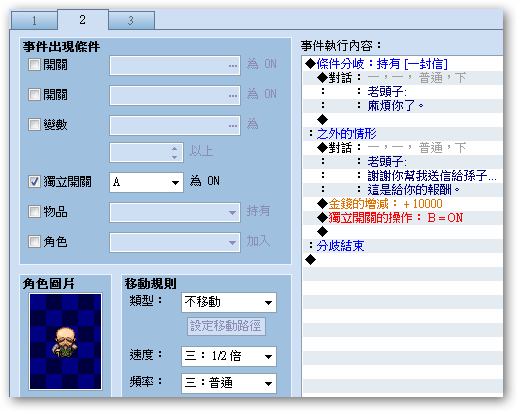Select the 謝謝你幫我送信給孫子 dialogue line
This screenshot has width=517, height=411.
point(403,176)
